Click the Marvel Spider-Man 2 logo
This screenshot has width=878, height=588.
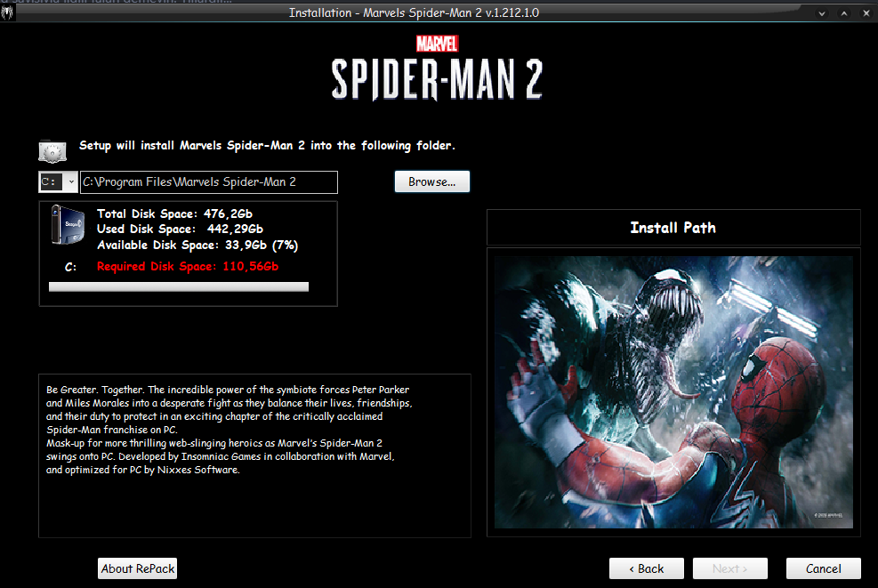click(x=437, y=68)
